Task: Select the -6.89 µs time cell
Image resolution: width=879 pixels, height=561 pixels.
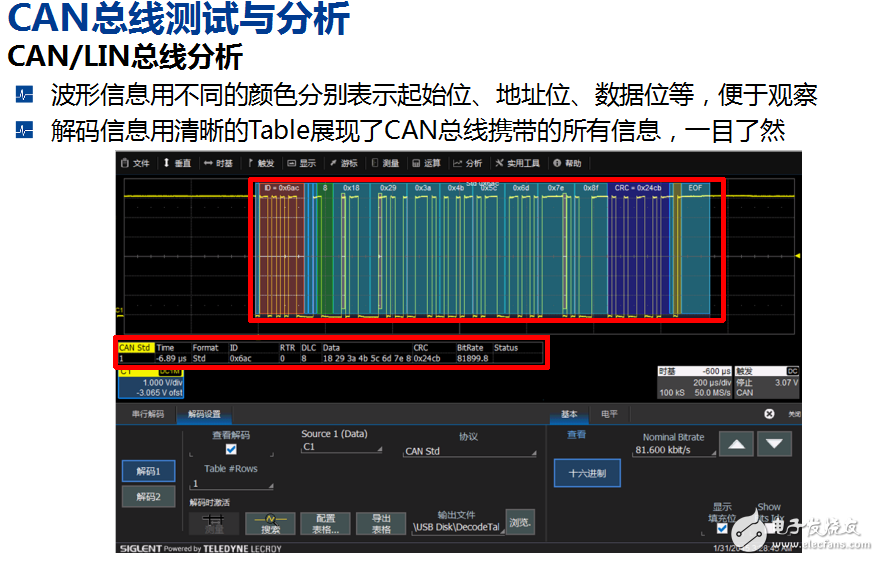Action: click(x=172, y=359)
